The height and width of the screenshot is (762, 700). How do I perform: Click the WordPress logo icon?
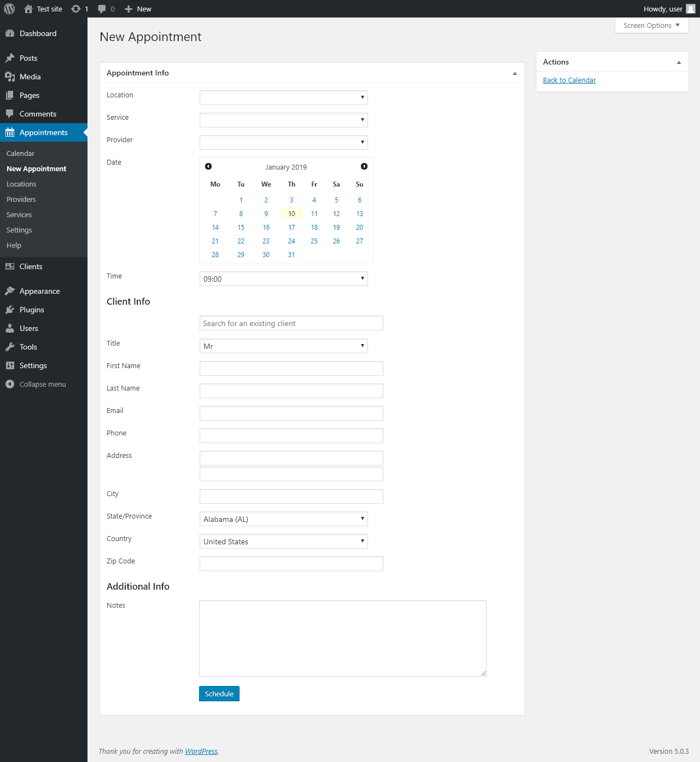pos(9,9)
